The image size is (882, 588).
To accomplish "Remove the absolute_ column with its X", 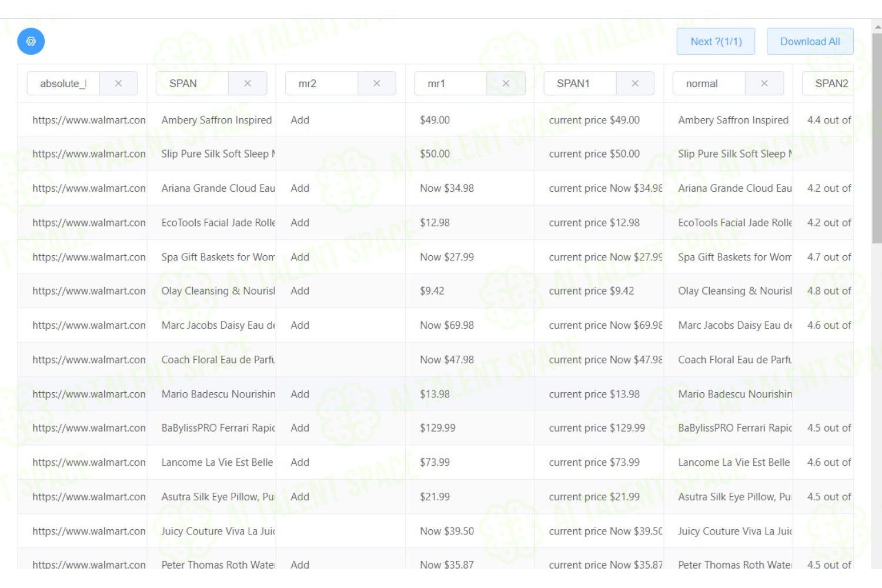I will (118, 83).
